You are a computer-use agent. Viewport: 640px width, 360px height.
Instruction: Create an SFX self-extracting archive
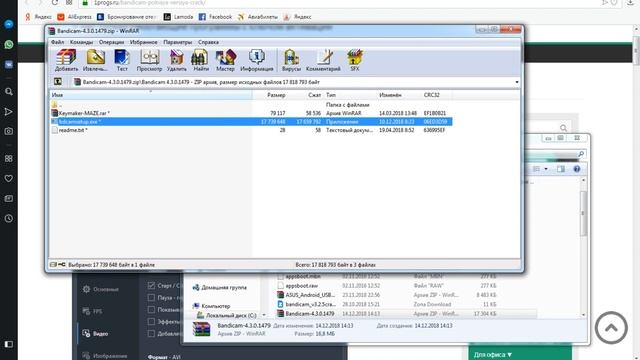[355, 60]
